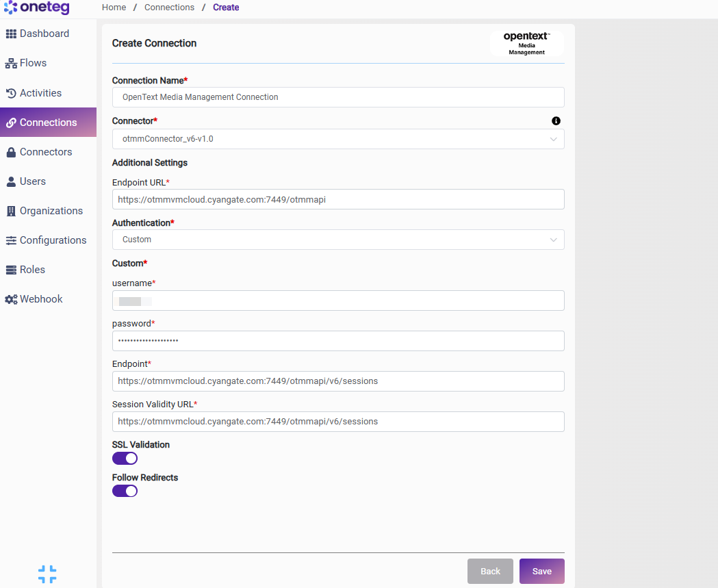
Task: Focus the Endpoint sessions URL field
Action: point(338,381)
